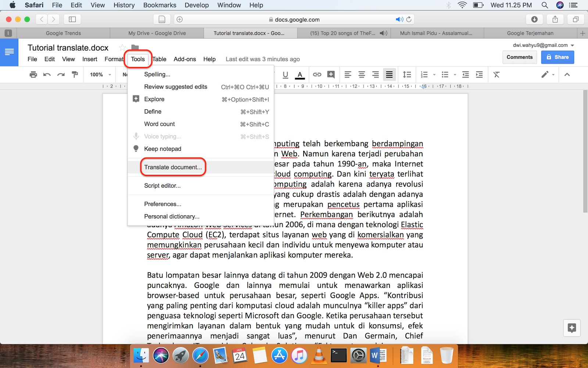Open Finder from the Dock
588x368 pixels.
click(141, 355)
